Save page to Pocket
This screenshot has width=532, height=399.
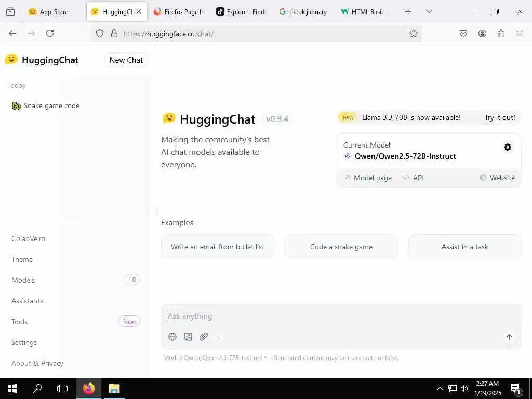coord(463,33)
